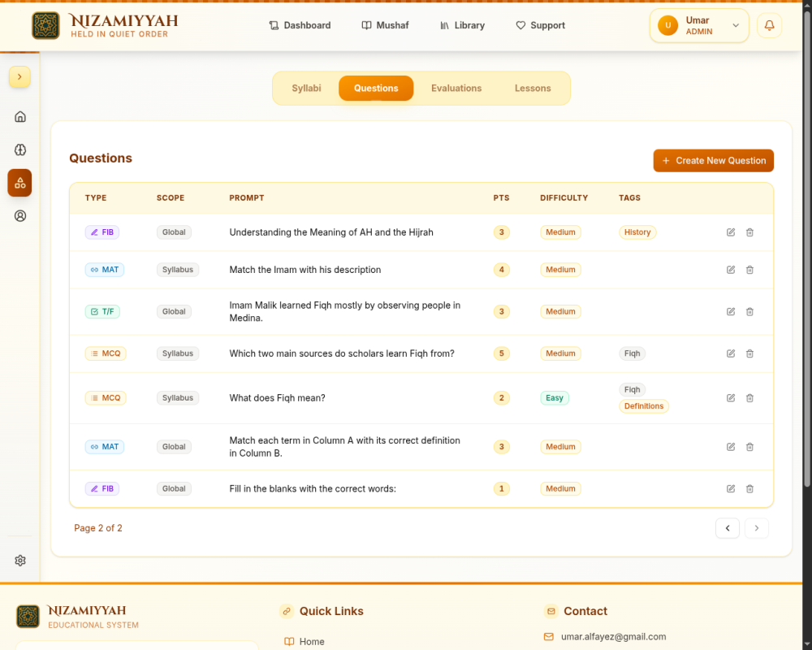Viewport: 812px width, 650px height.
Task: Click the History tag
Action: 637,232
